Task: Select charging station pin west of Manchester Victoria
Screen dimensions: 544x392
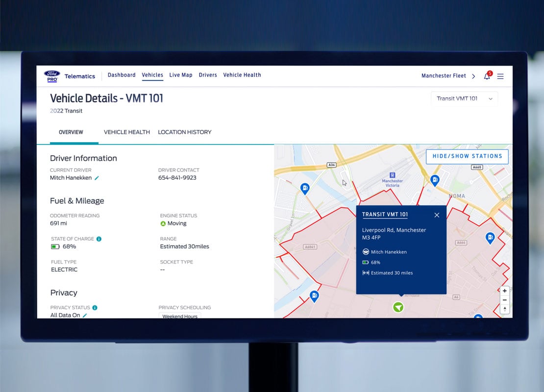Action: point(305,189)
